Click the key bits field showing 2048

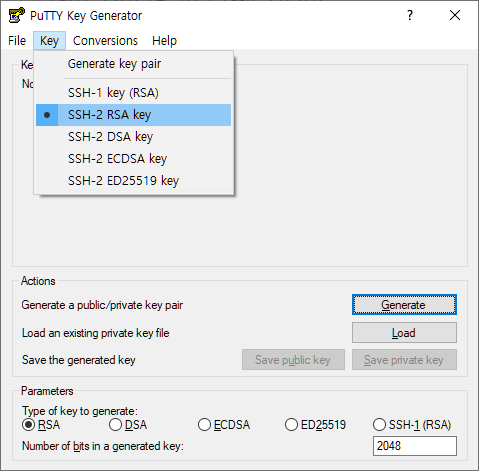(415, 446)
